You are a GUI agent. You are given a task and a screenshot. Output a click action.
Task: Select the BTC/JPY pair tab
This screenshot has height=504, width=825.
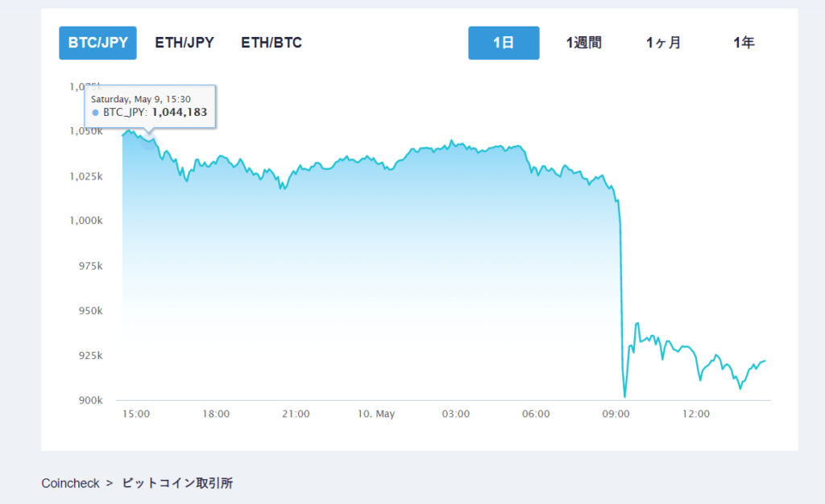click(x=97, y=43)
